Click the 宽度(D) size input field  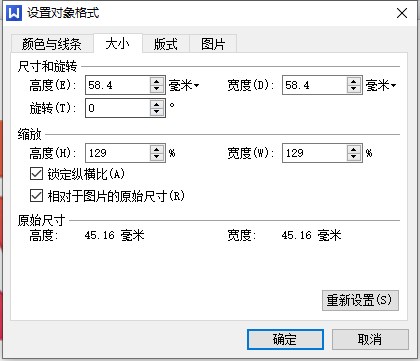pyautogui.click(x=315, y=85)
